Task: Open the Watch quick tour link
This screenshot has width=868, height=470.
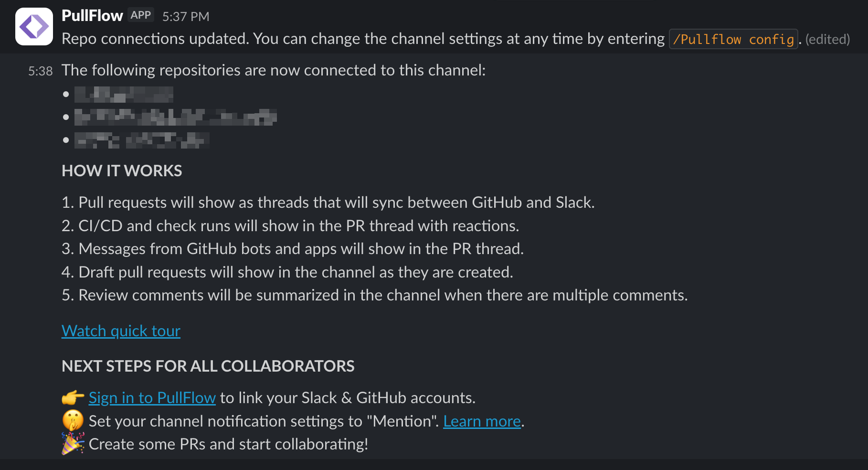Action: pos(121,331)
